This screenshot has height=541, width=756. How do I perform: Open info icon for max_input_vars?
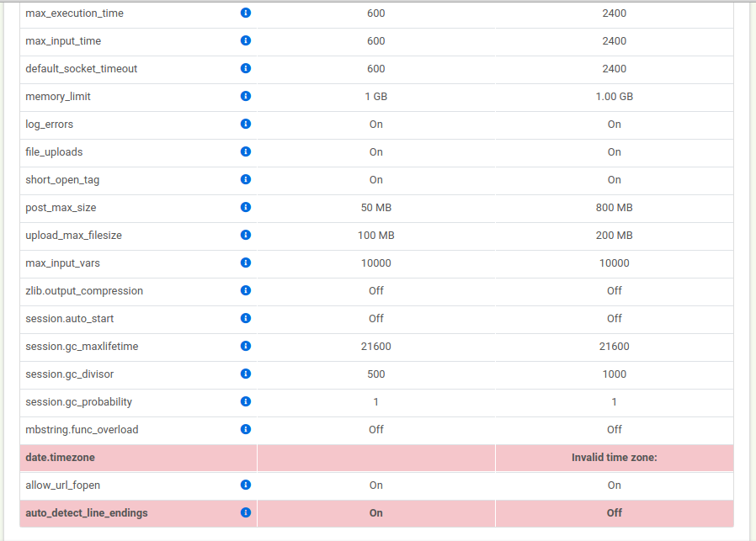(246, 263)
